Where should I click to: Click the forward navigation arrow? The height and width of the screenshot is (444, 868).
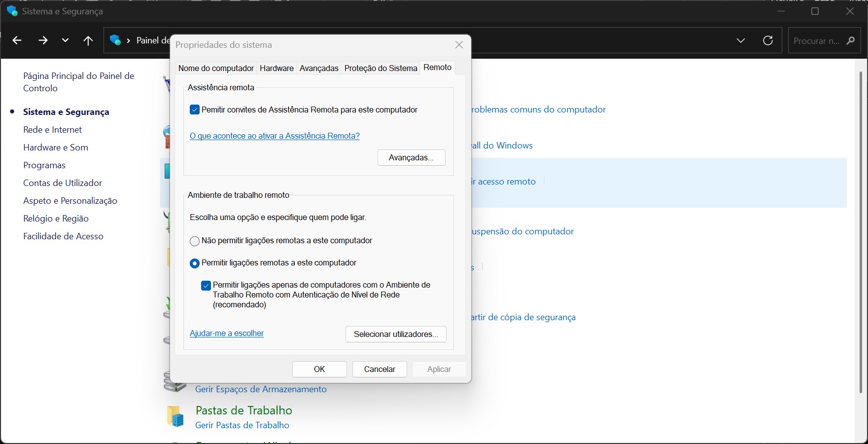click(x=43, y=40)
